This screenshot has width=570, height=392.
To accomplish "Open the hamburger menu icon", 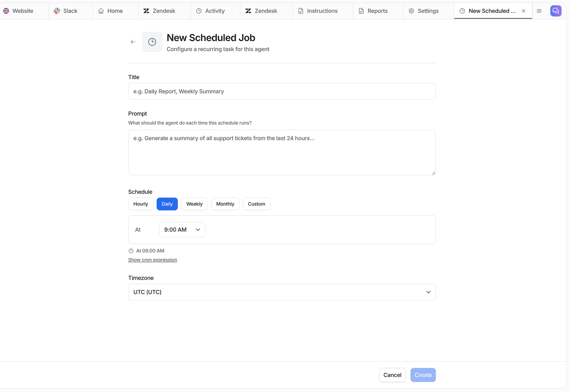I will [539, 11].
